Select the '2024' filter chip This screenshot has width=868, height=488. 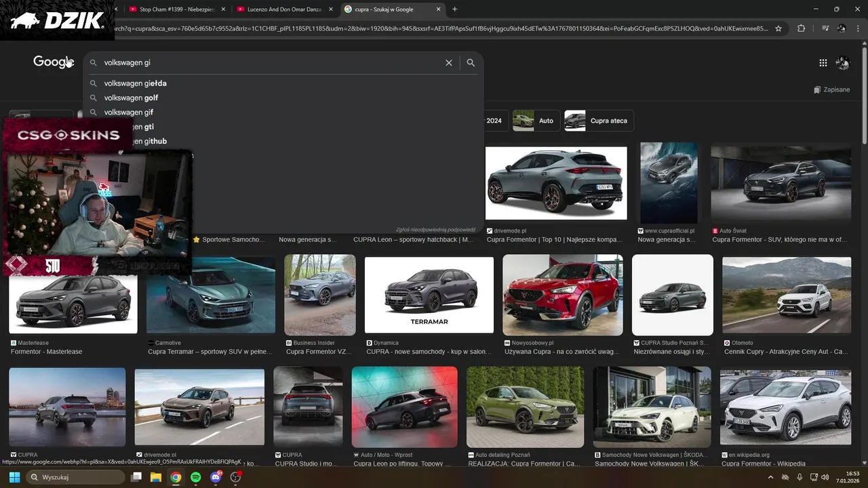[x=494, y=121]
